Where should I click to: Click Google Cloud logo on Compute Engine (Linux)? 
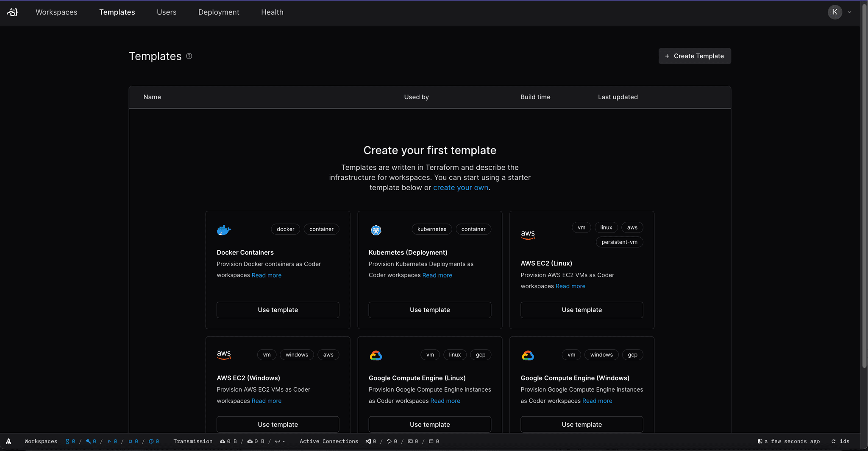[376, 356]
